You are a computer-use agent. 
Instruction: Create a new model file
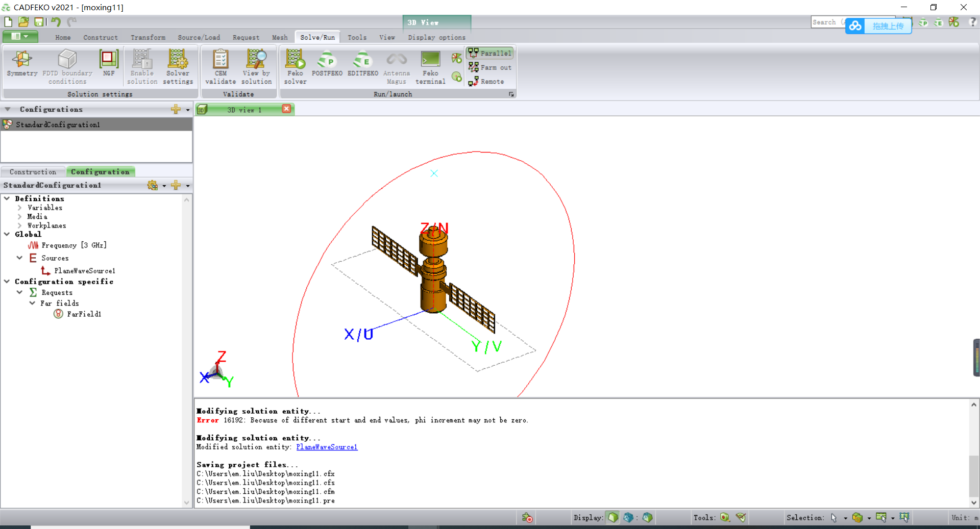tap(8, 22)
